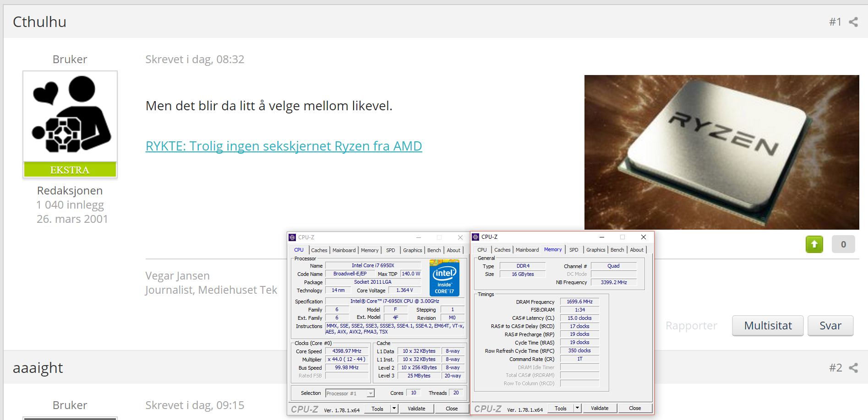Click the aaaight username heading

(x=38, y=368)
